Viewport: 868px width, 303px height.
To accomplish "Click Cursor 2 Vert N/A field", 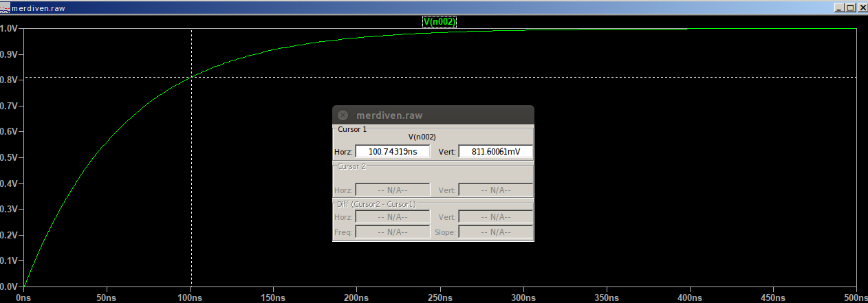I will coord(495,190).
